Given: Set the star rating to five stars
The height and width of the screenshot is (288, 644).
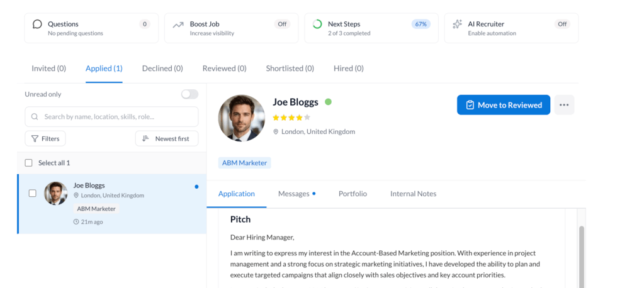Looking at the screenshot, I should point(307,118).
